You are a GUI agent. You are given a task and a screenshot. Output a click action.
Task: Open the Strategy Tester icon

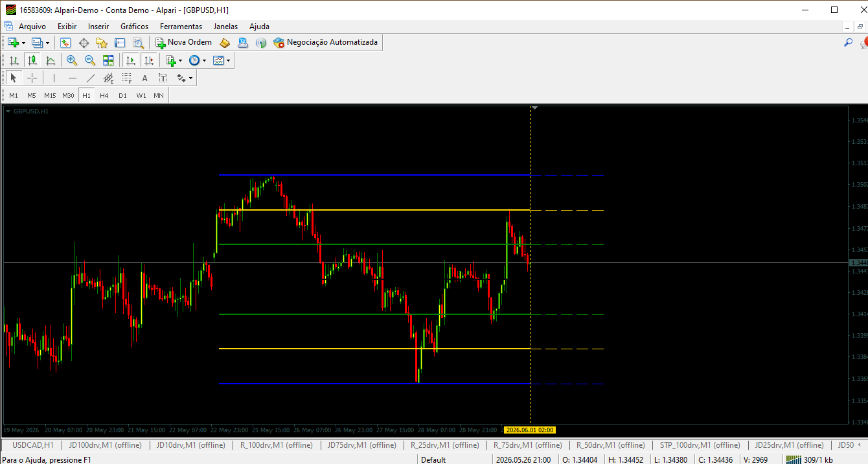pyautogui.click(x=138, y=43)
